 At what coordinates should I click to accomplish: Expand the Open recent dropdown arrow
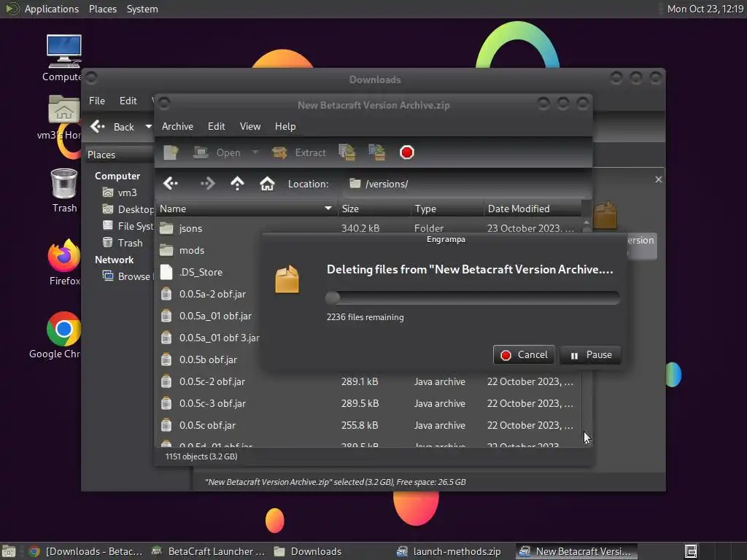(255, 152)
